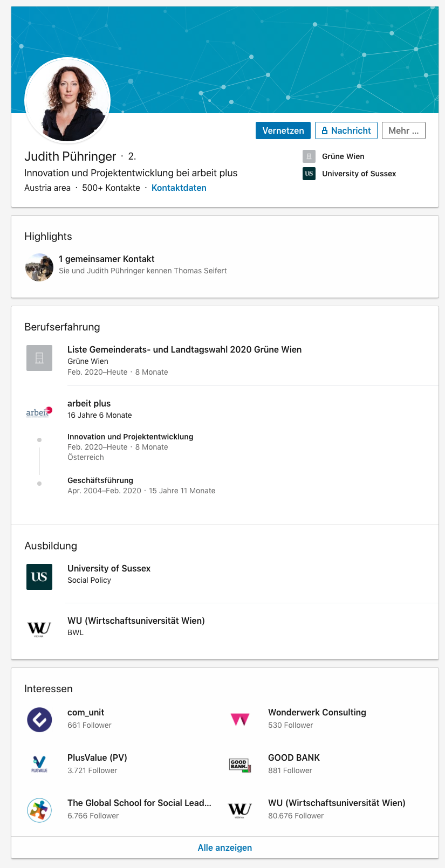Select the University of Sussex header link

coord(359,174)
